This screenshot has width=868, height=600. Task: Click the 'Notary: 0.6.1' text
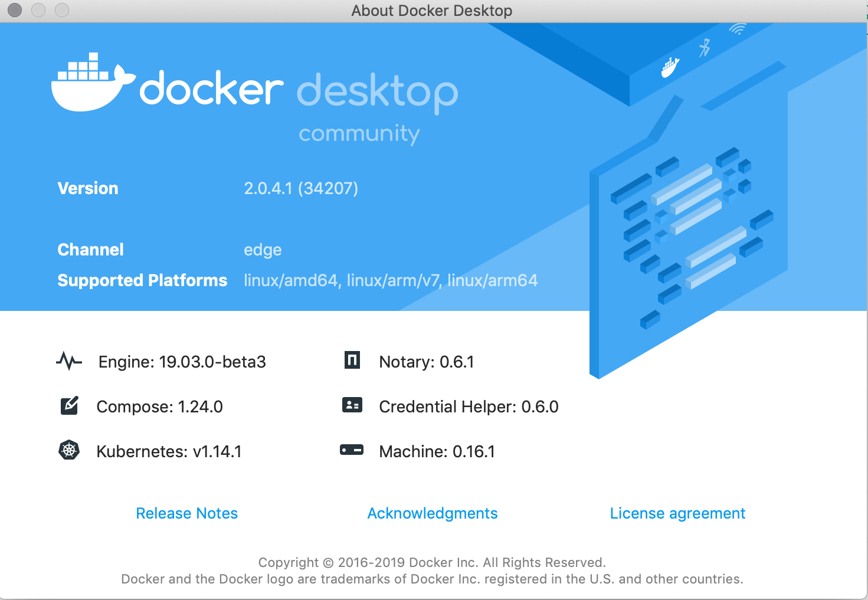click(426, 362)
